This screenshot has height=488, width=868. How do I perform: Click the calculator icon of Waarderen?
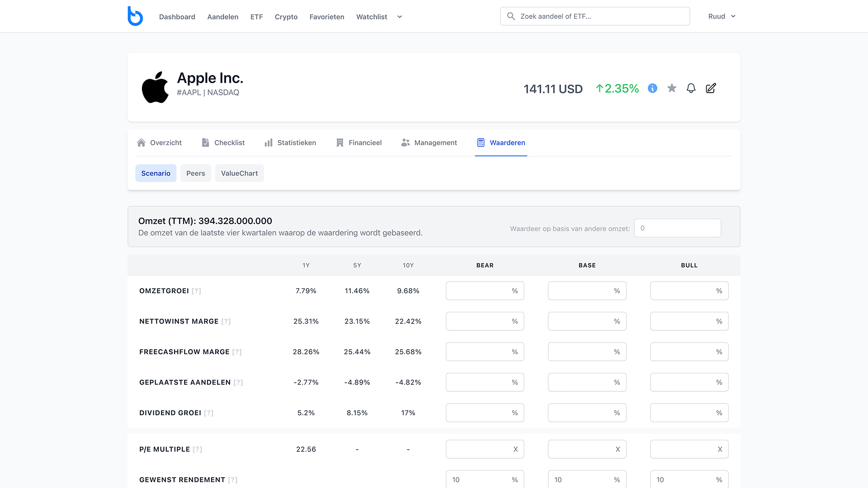[481, 143]
